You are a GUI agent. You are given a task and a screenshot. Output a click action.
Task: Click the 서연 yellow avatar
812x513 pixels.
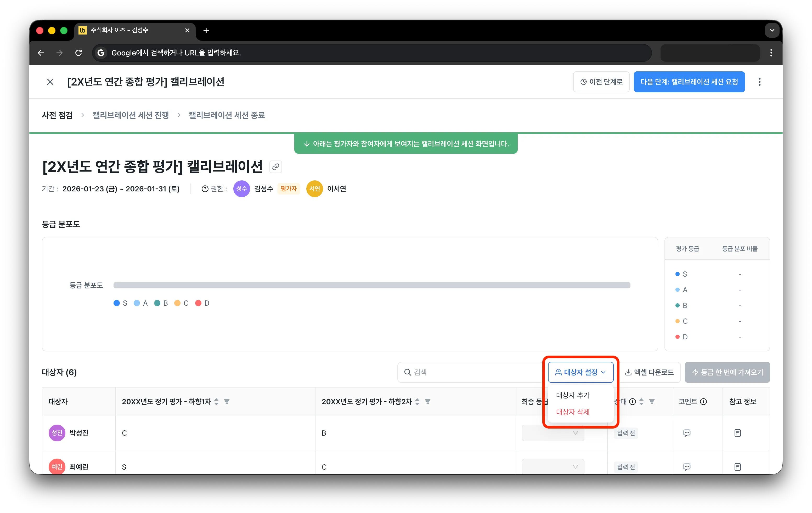pyautogui.click(x=314, y=189)
